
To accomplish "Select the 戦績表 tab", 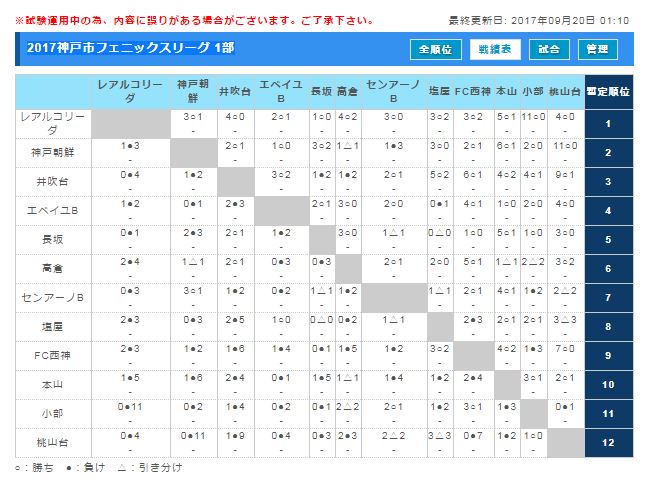I will click(x=495, y=50).
